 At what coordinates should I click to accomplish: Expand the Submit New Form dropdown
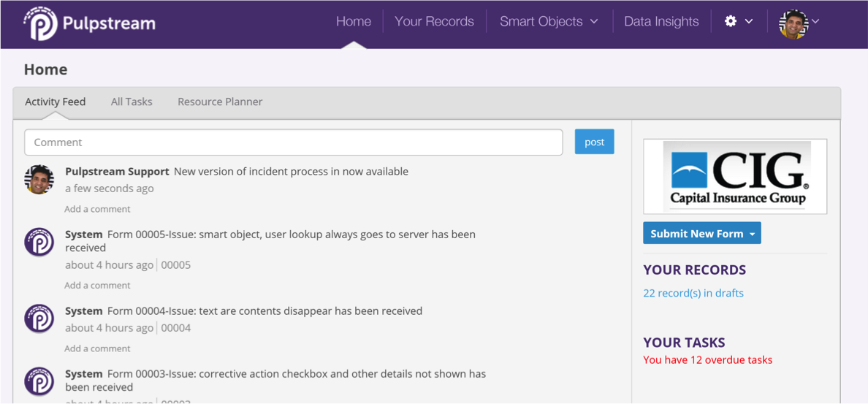752,234
